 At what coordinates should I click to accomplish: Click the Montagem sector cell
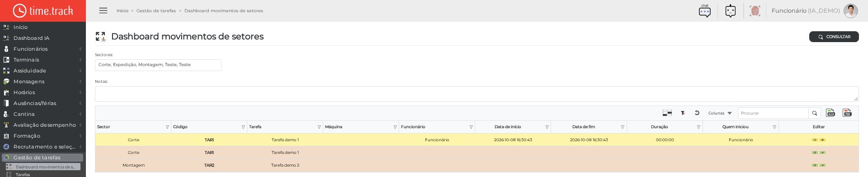(x=133, y=165)
